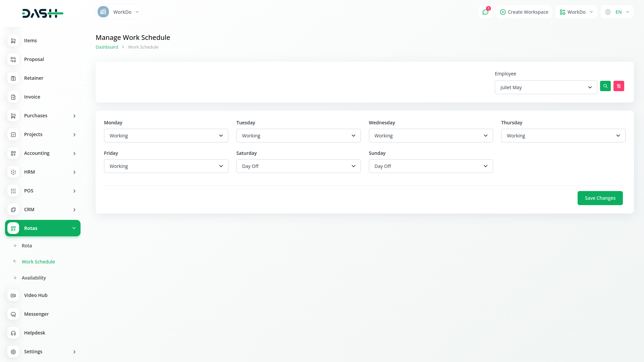Change Saturday's Day Off dropdown

[298, 166]
